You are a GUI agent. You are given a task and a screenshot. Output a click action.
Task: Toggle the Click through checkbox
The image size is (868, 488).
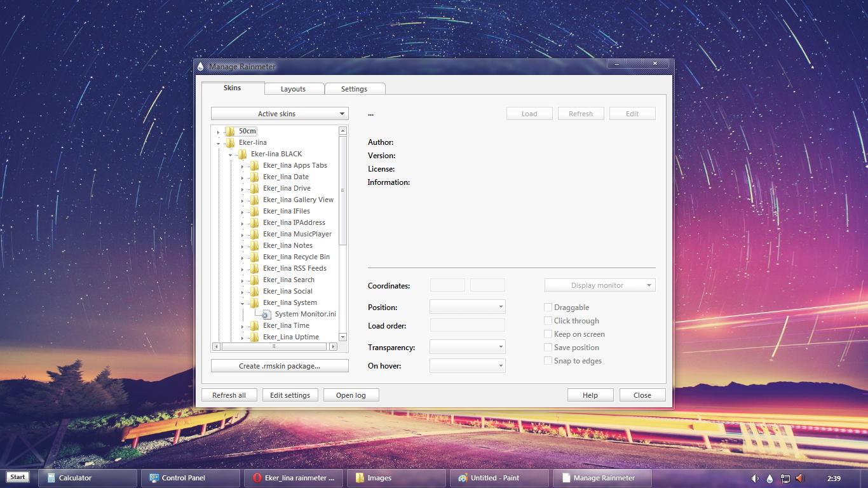point(548,320)
